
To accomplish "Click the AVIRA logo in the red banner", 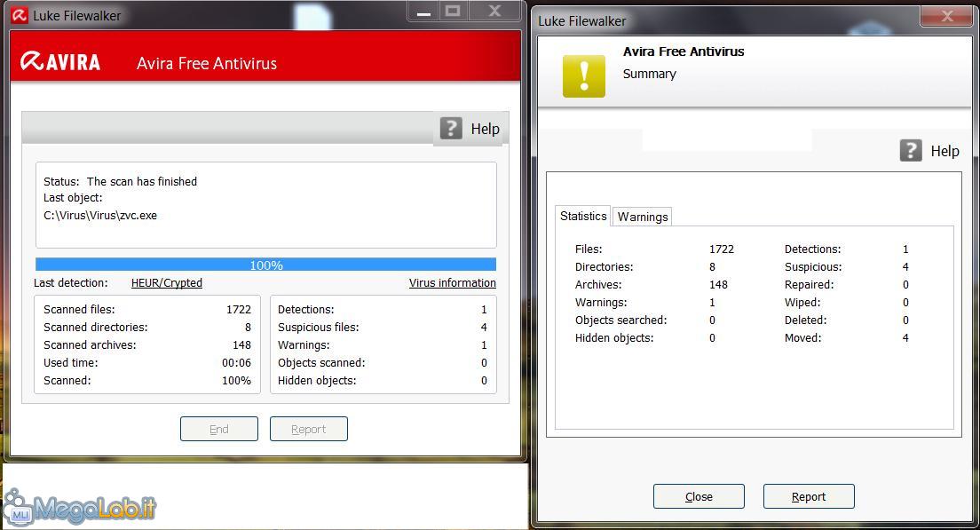I will pyautogui.click(x=60, y=62).
